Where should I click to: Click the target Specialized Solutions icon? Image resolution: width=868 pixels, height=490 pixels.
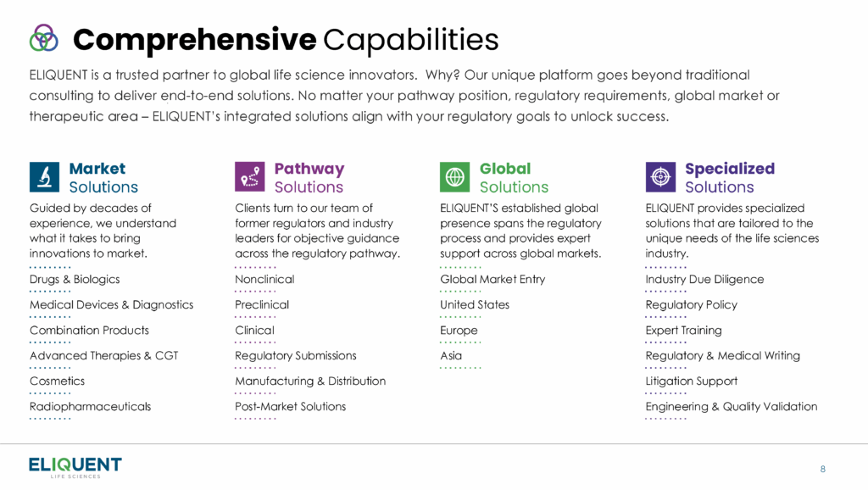(x=660, y=177)
